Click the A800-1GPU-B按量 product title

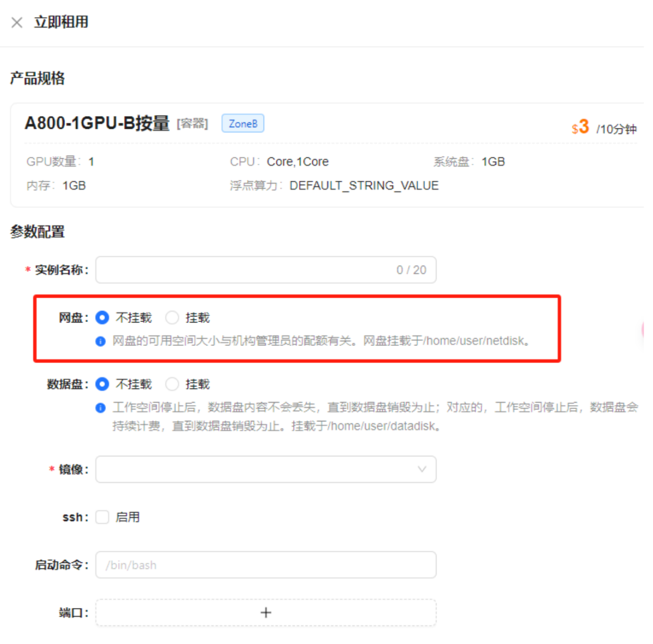[x=97, y=123]
